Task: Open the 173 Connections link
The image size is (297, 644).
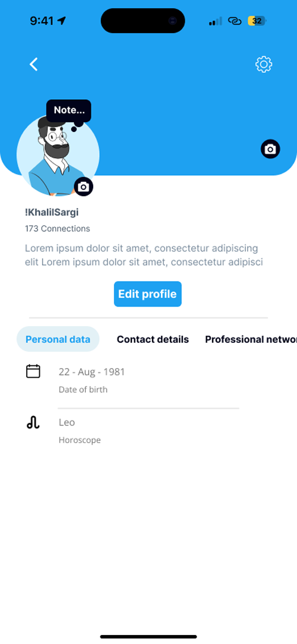Action: (58, 229)
